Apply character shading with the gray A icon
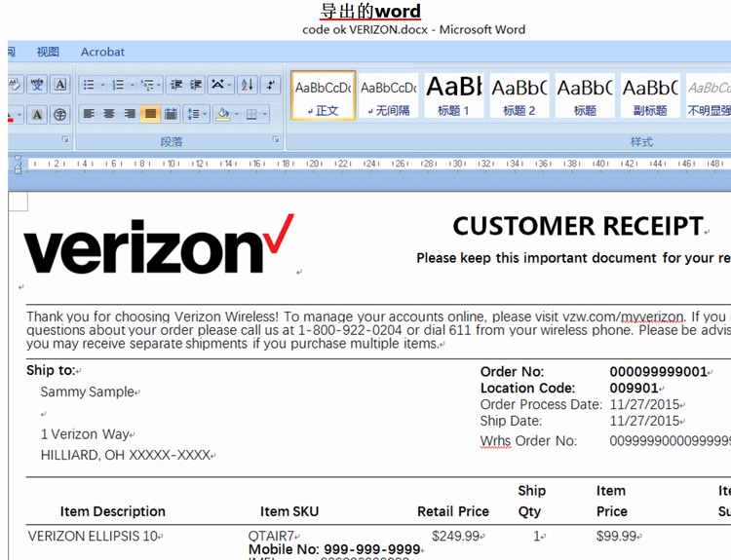 tap(37, 114)
